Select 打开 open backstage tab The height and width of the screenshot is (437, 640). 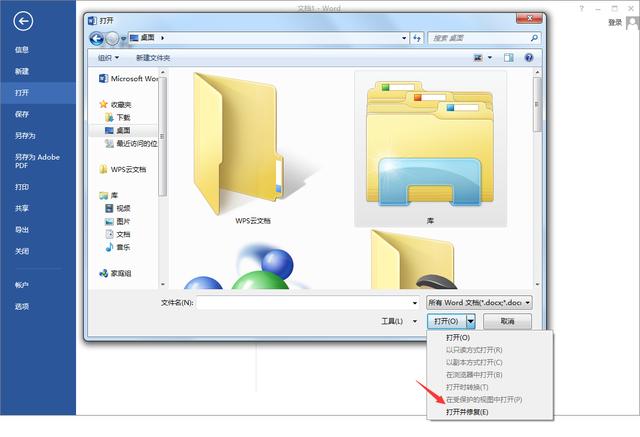38,93
